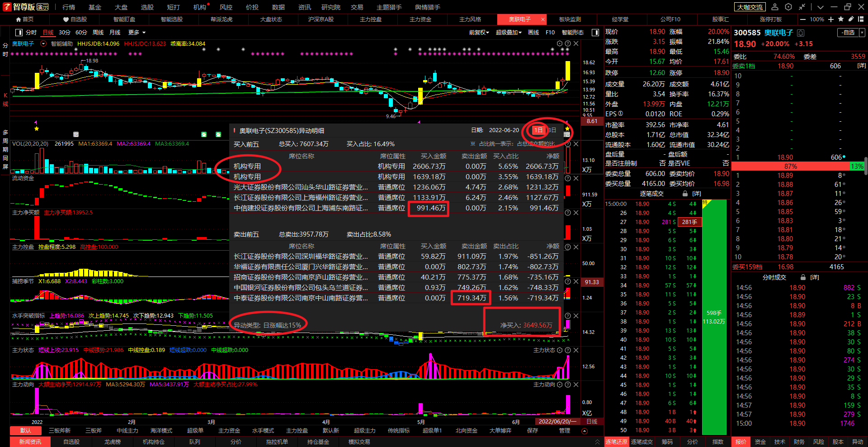Click zoom out minus next to 100%
This screenshot has height=447, width=868.
point(803,19)
